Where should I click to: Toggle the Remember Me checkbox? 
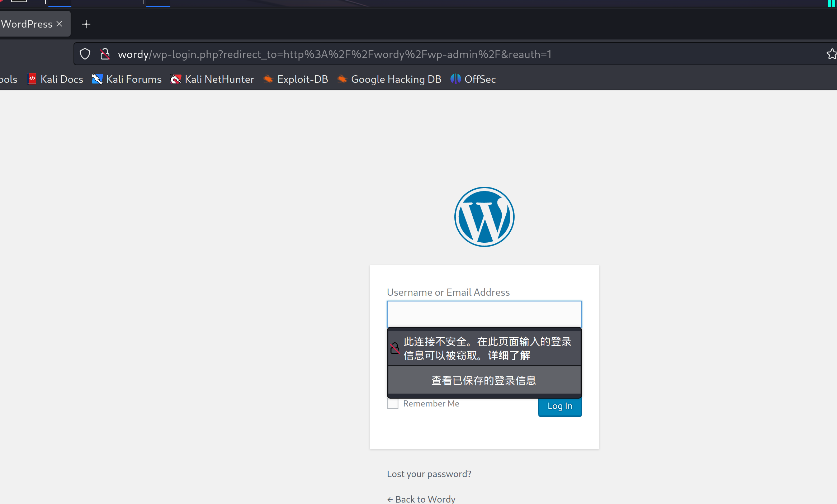point(393,404)
